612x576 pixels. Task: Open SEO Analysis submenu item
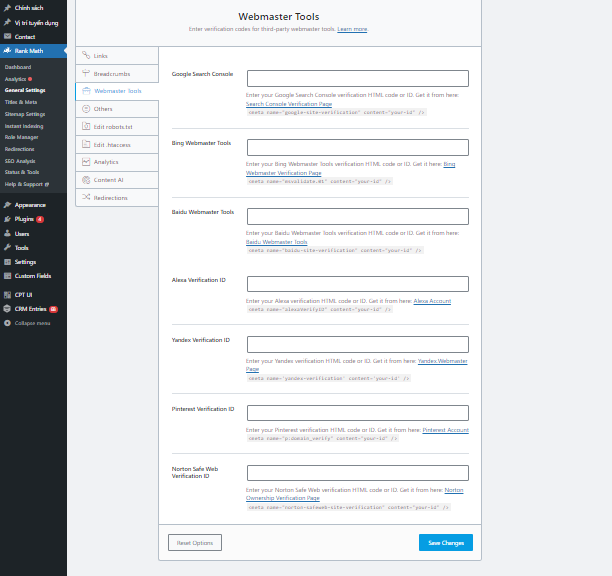(x=20, y=161)
